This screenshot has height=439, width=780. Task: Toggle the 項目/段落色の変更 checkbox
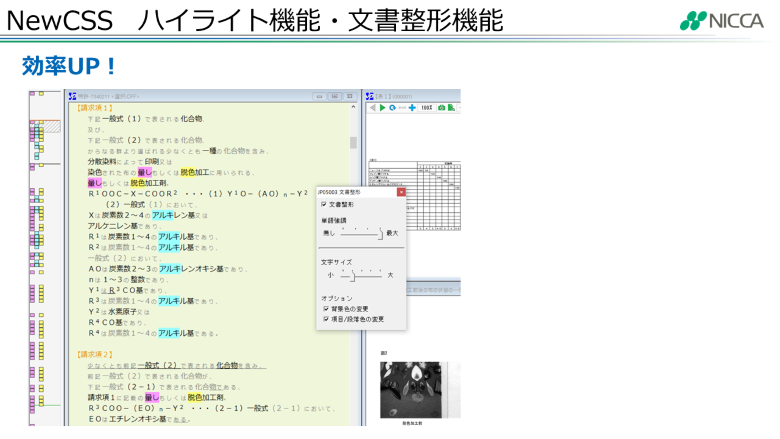point(326,319)
